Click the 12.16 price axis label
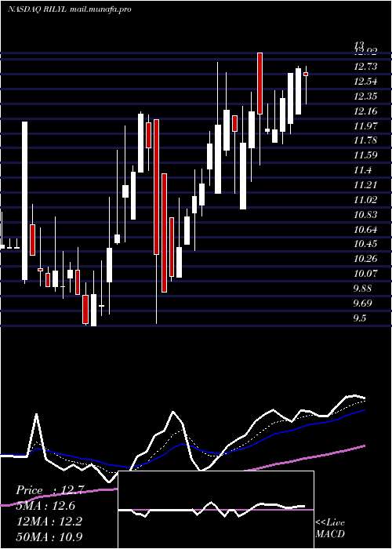Screen dimensions: 392x549 click(x=366, y=111)
